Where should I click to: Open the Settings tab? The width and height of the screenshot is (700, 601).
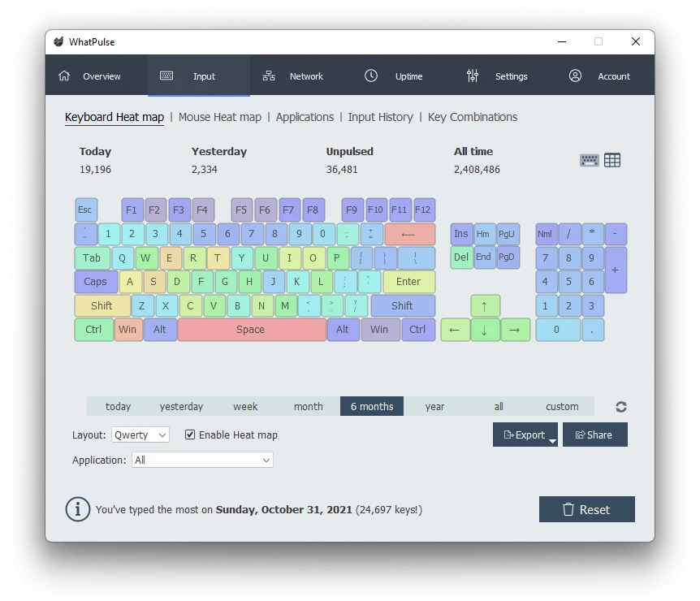click(x=505, y=76)
